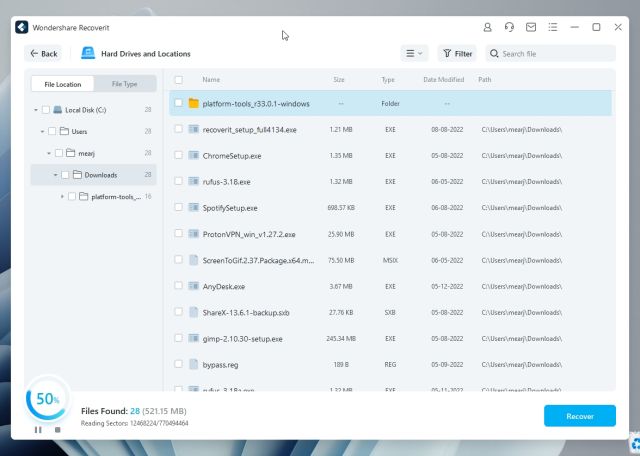Image resolution: width=640 pixels, height=456 pixels.
Task: Check the platform-tools_r33.0.1-windows row checkbox
Action: 178,103
